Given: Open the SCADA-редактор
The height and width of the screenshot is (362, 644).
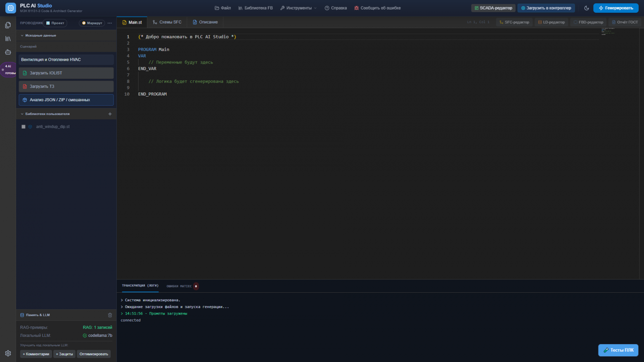Looking at the screenshot, I should pos(493,8).
